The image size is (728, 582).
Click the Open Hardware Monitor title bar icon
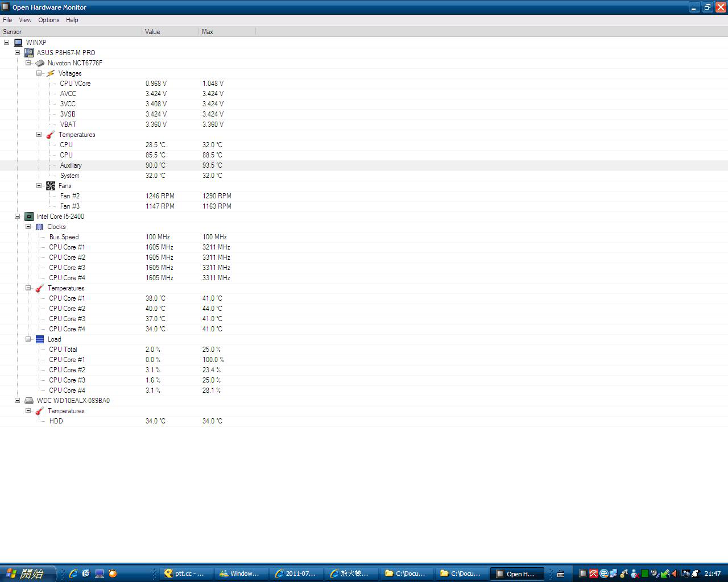(6, 7)
